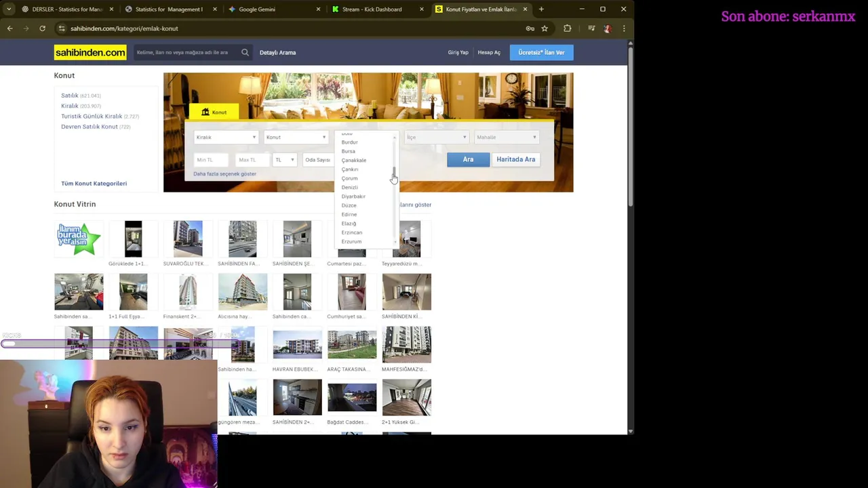The width and height of the screenshot is (868, 488).
Task: Open the SUVAROĞLU TEK listing thumbnail
Action: 188,239
